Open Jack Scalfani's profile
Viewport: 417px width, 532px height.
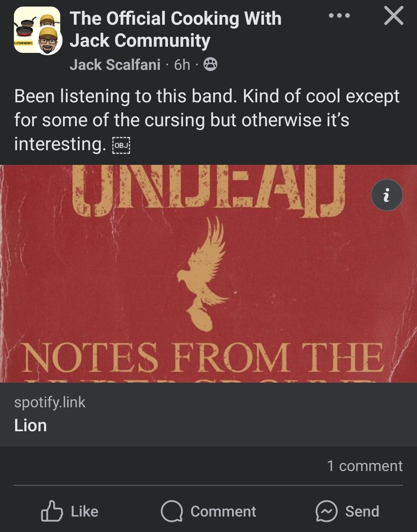click(115, 65)
